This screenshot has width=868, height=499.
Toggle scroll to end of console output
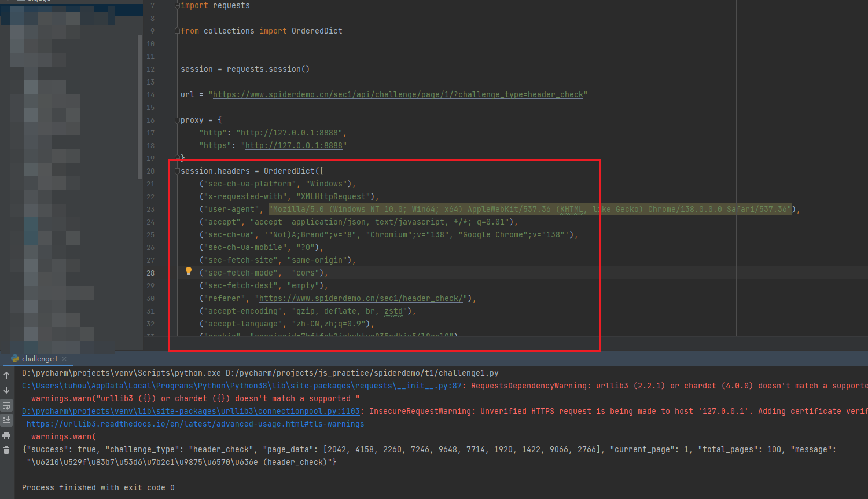point(6,420)
